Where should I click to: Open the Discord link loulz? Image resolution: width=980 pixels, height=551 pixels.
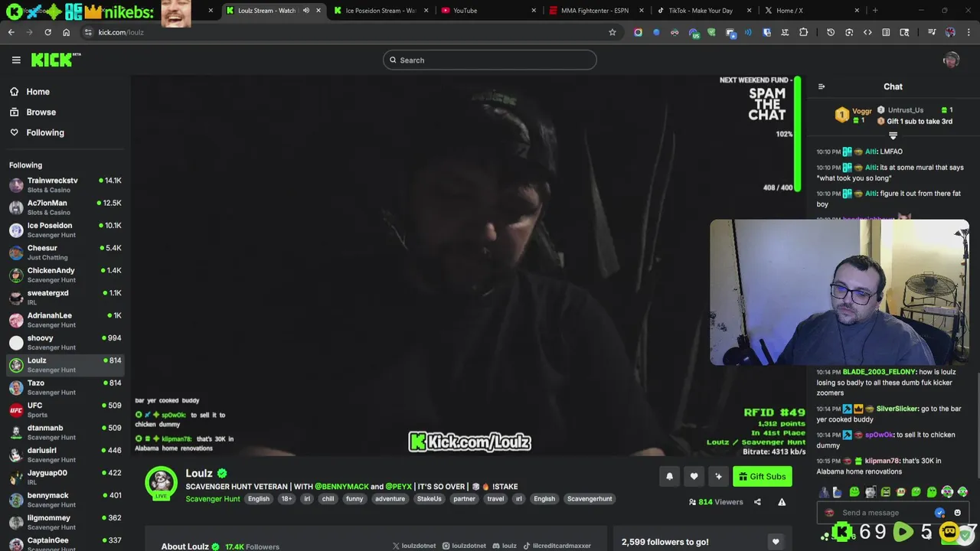point(505,546)
